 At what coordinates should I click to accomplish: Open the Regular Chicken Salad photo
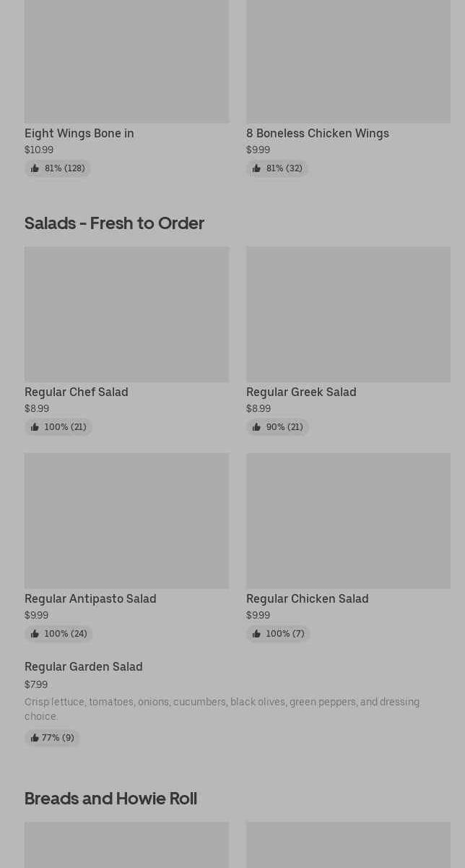(348, 520)
